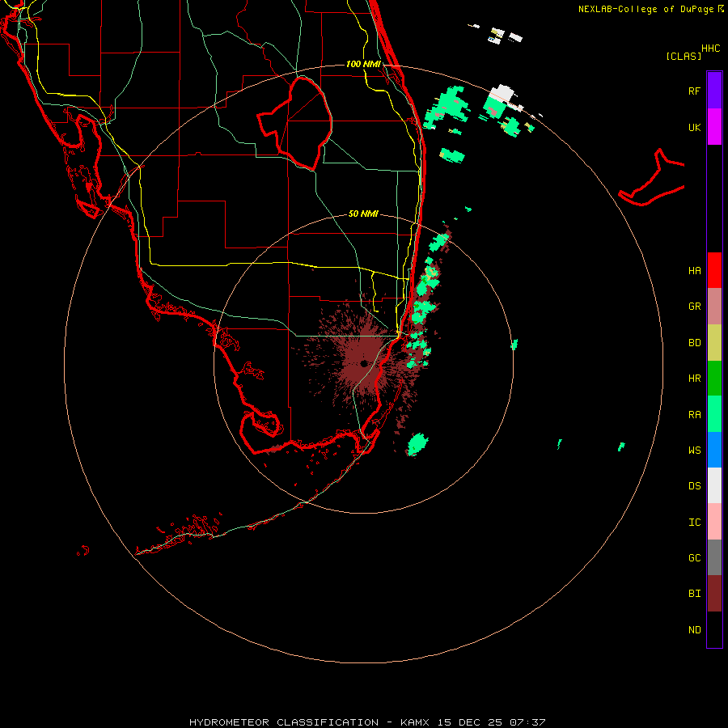The height and width of the screenshot is (728, 728).
Task: Select the light pink IC legend swatch
Action: [714, 522]
